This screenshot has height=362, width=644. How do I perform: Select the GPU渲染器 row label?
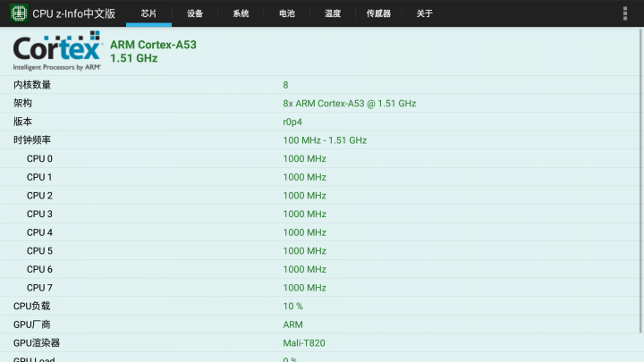pos(37,343)
